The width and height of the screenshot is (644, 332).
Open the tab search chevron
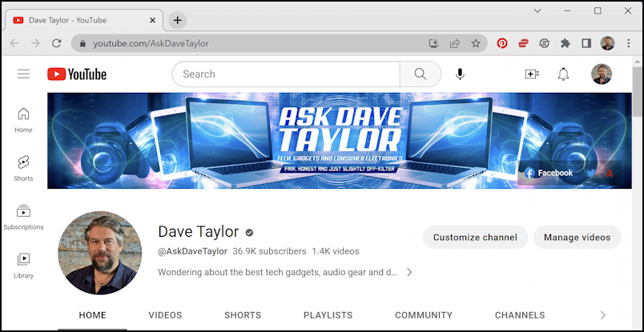[537, 11]
